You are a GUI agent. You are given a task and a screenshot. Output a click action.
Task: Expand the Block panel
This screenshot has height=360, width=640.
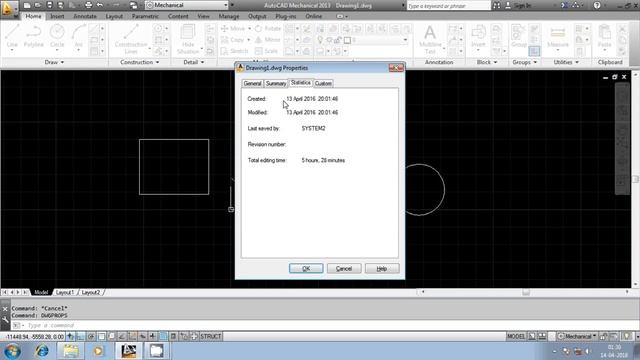tap(487, 62)
